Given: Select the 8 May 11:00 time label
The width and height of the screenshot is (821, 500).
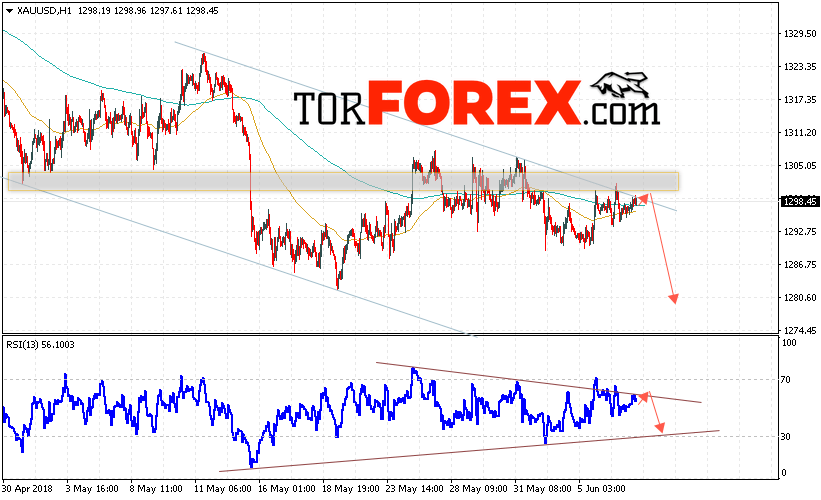Looking at the screenshot, I should pos(156,488).
